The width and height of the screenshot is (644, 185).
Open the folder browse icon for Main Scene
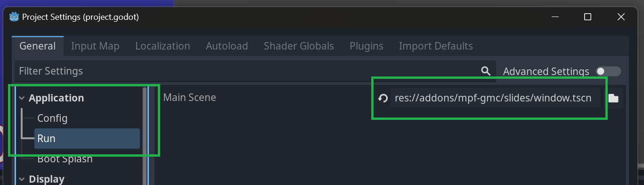[x=613, y=98]
